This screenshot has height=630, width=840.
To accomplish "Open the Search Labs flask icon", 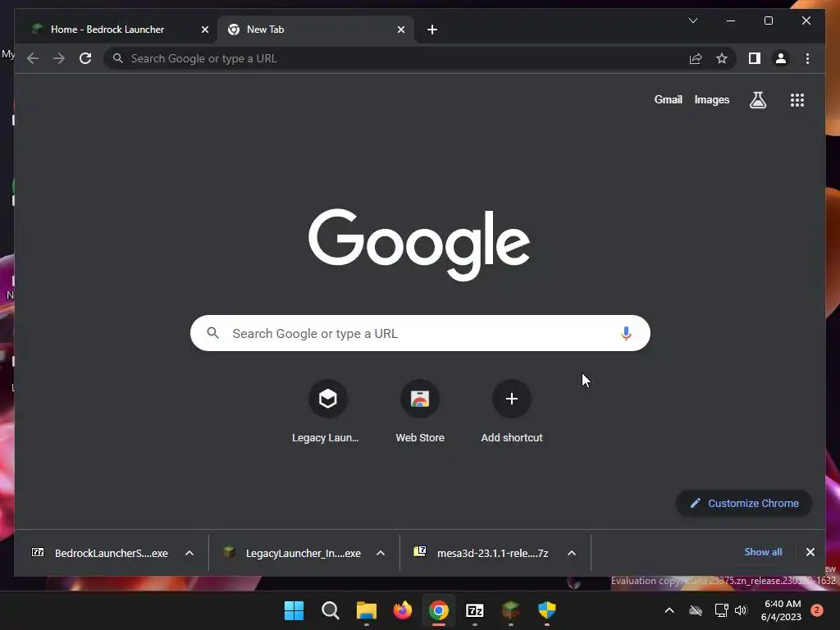I will coord(757,99).
